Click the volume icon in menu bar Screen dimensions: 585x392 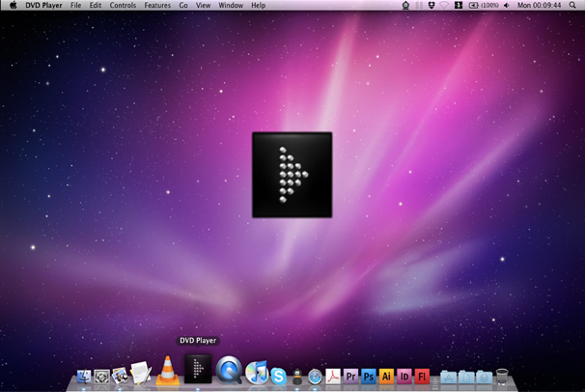point(507,6)
